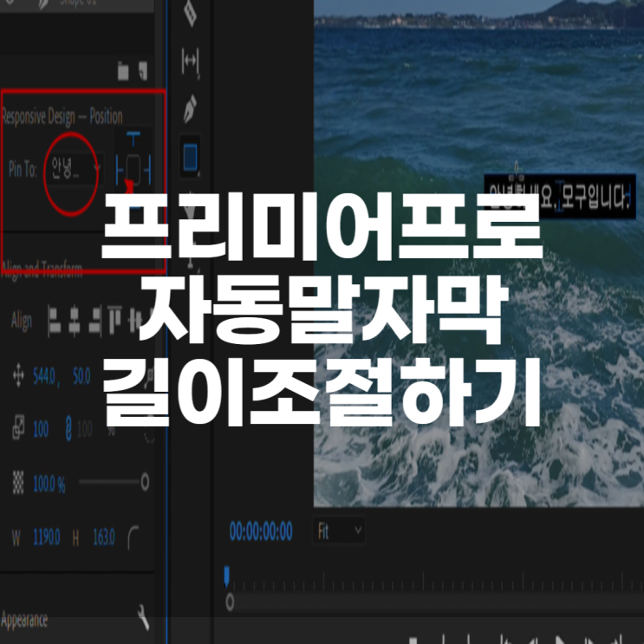Open the Fit zoom level dropdown
Image resolution: width=644 pixels, height=644 pixels.
tap(339, 531)
